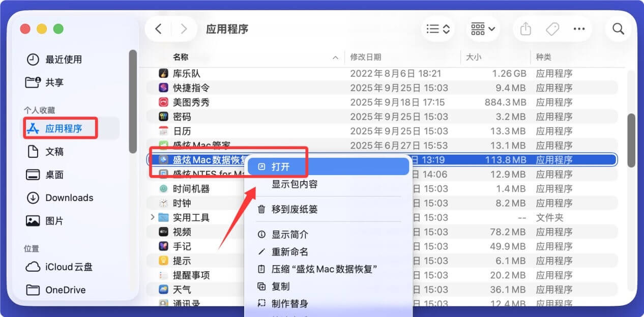Image resolution: width=644 pixels, height=317 pixels.
Task: Open the list view options dropdown
Action: click(x=437, y=29)
